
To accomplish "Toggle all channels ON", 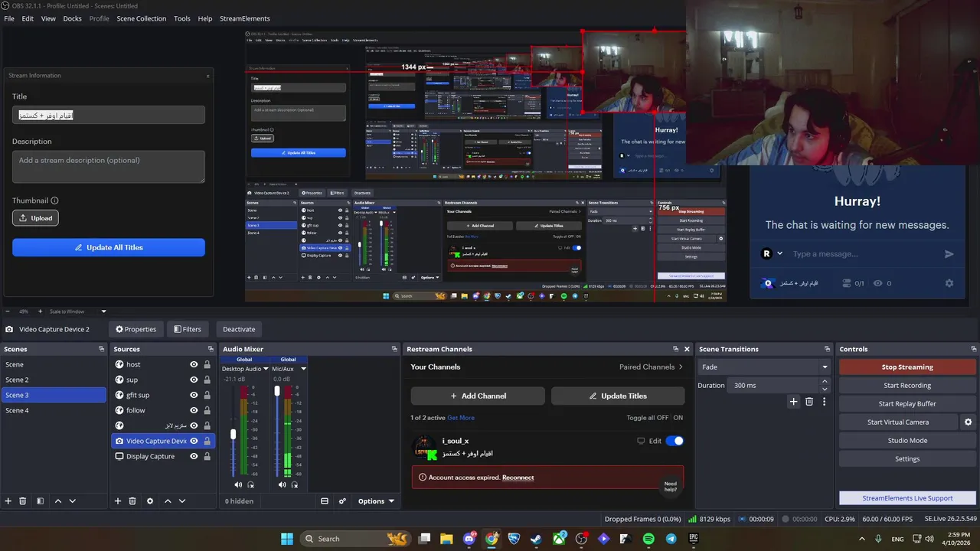I will click(x=678, y=418).
